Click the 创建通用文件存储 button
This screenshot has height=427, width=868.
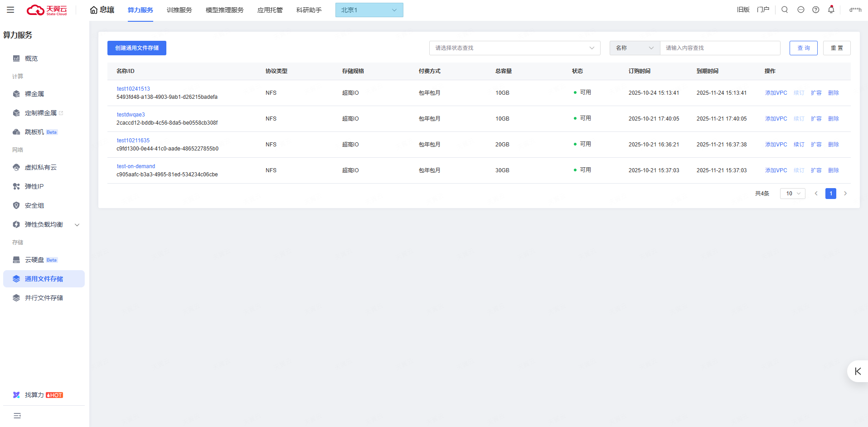click(x=136, y=48)
